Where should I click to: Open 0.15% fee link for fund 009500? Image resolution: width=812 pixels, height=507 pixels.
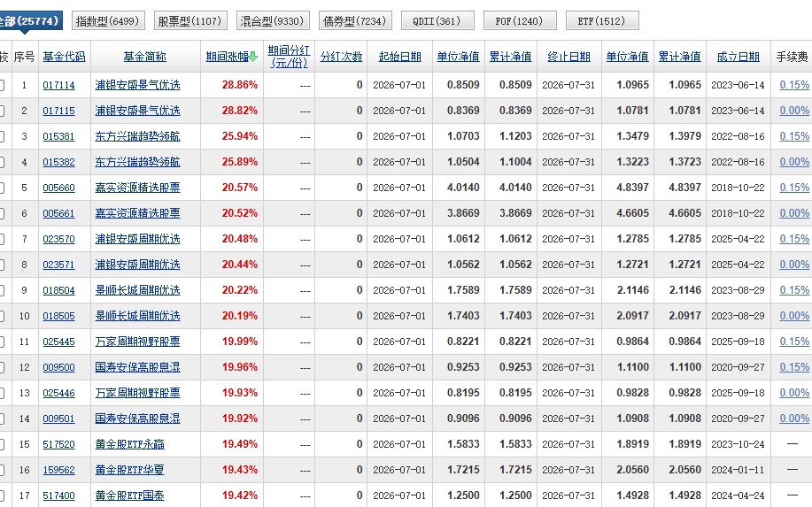click(x=794, y=367)
